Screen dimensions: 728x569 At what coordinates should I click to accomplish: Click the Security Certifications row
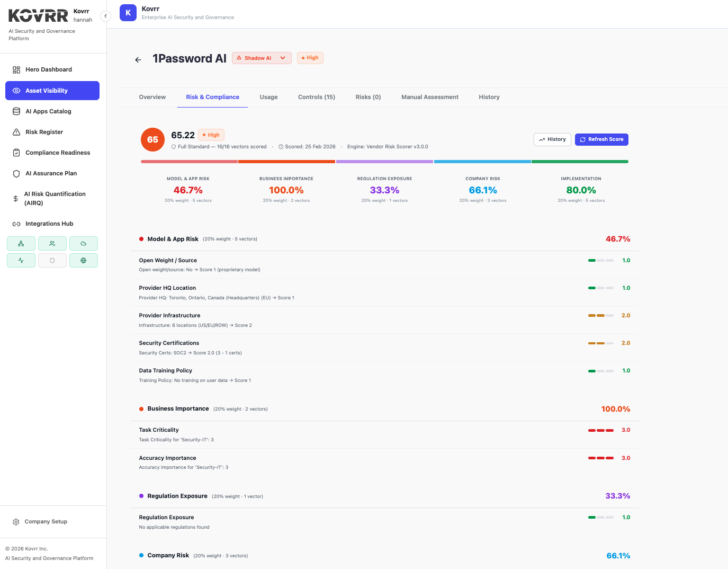[384, 348]
